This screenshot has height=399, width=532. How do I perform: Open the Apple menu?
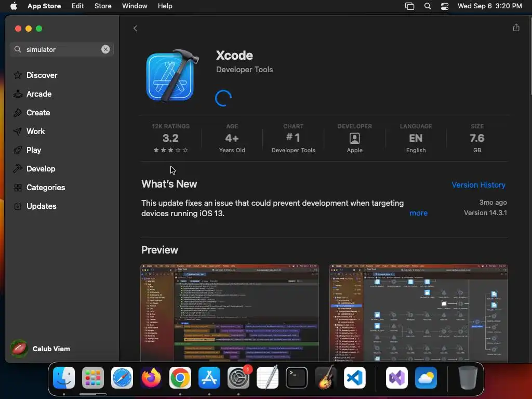(x=14, y=6)
